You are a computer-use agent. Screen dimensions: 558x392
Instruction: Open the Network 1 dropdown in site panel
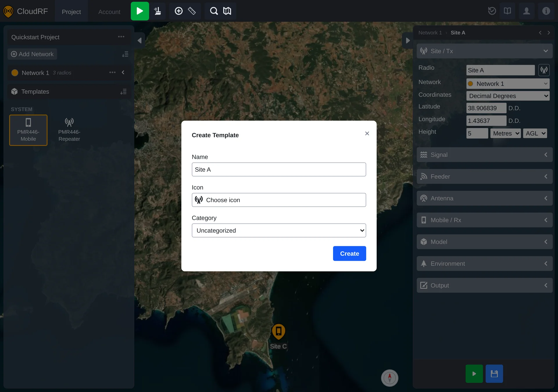click(508, 84)
